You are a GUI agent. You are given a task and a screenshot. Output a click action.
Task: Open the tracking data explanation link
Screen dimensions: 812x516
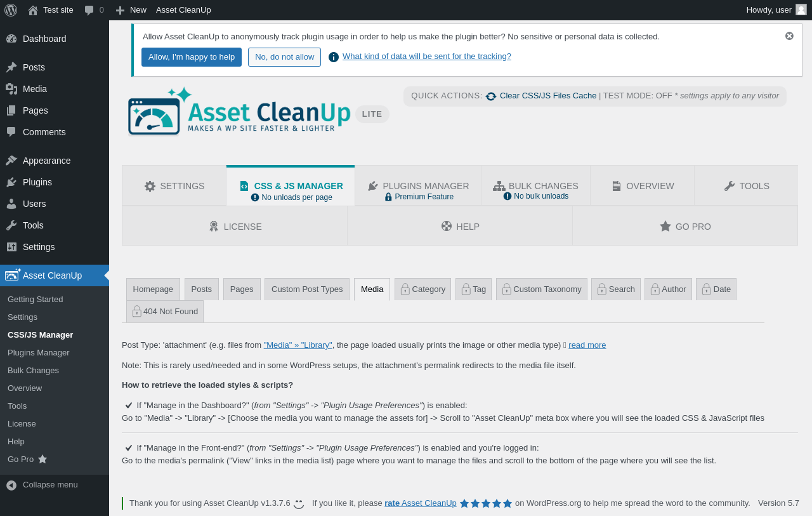[x=427, y=56]
